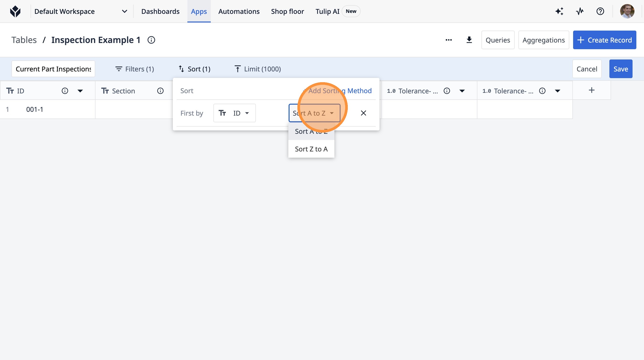The width and height of the screenshot is (644, 360).
Task: Switch to the Dashboards tab
Action: 160,11
